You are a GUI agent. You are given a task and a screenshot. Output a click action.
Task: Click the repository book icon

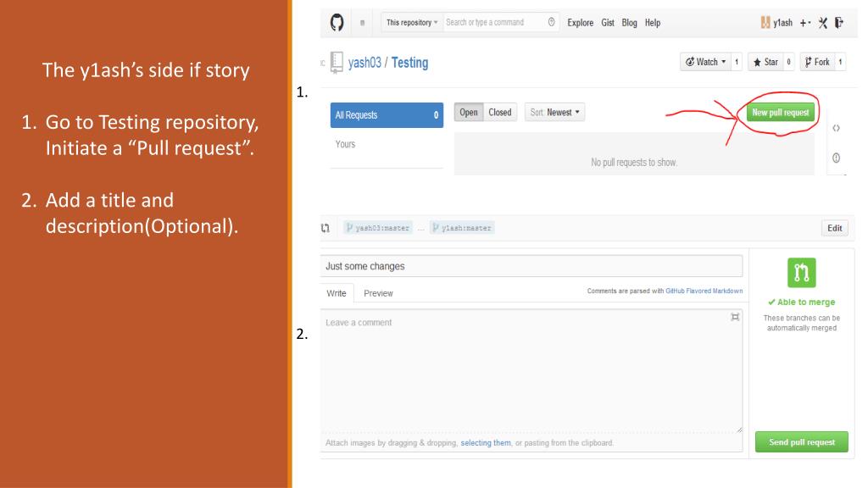coord(337,62)
